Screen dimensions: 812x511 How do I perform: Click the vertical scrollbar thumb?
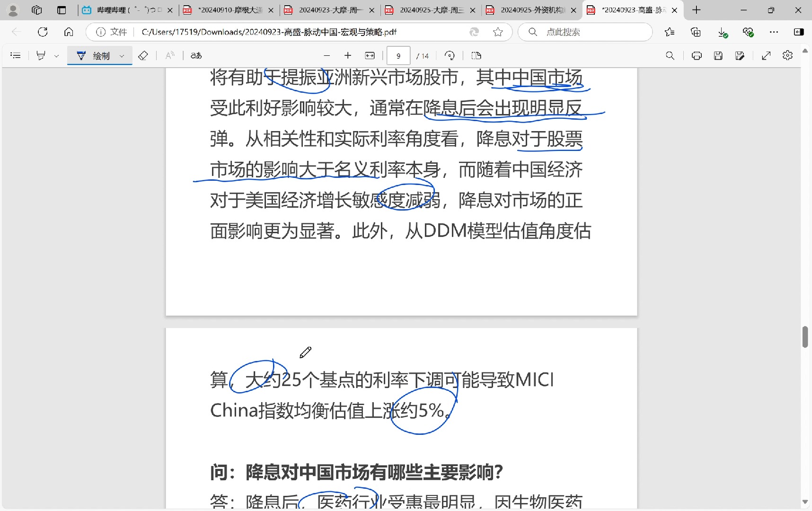pyautogui.click(x=805, y=337)
